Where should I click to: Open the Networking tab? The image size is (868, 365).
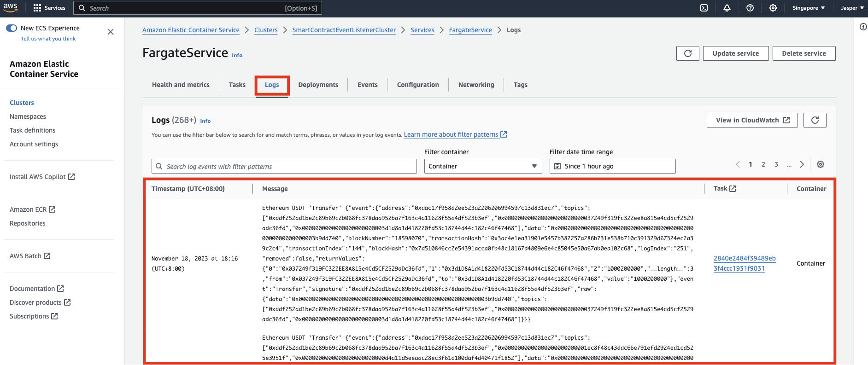point(476,85)
